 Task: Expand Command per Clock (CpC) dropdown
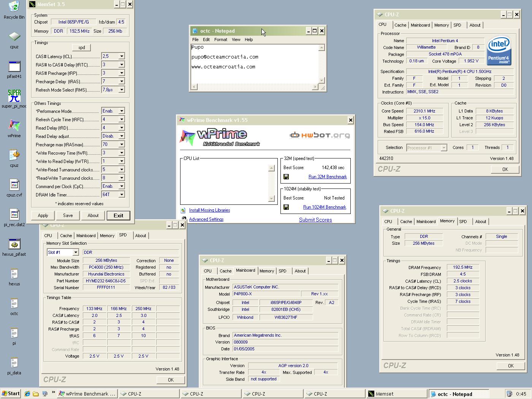[122, 186]
